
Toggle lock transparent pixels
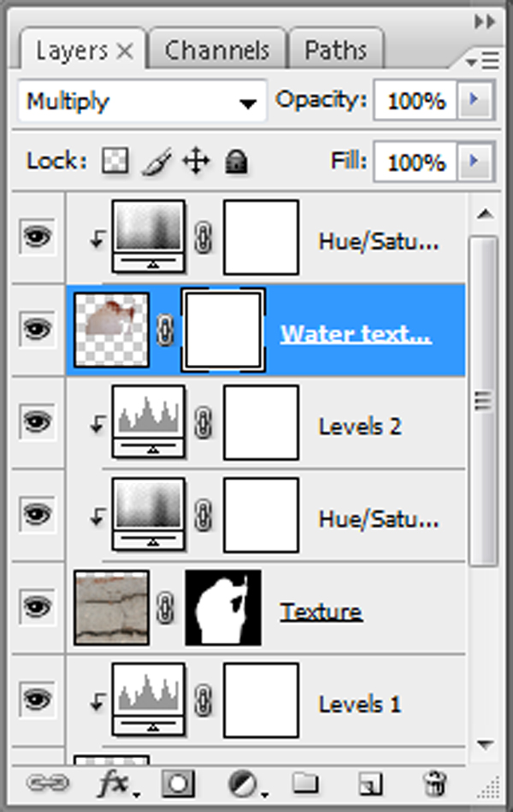pos(115,161)
